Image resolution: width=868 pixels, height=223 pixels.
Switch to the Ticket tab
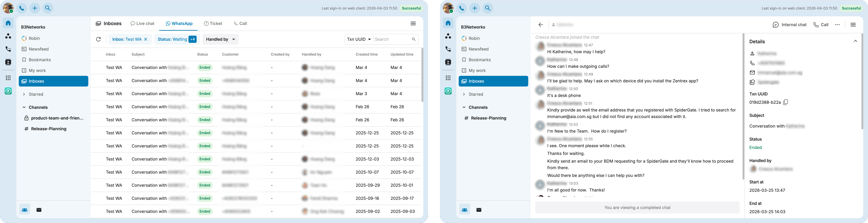[213, 24]
